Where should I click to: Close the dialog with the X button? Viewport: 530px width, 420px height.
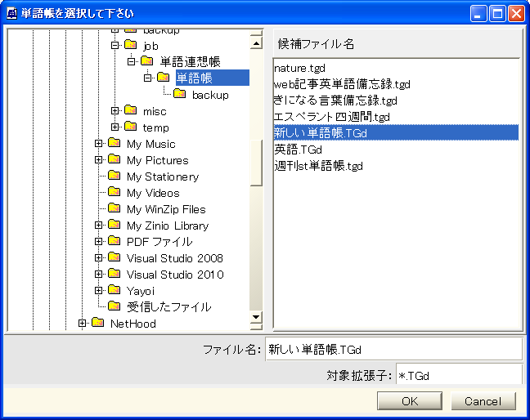pos(516,14)
